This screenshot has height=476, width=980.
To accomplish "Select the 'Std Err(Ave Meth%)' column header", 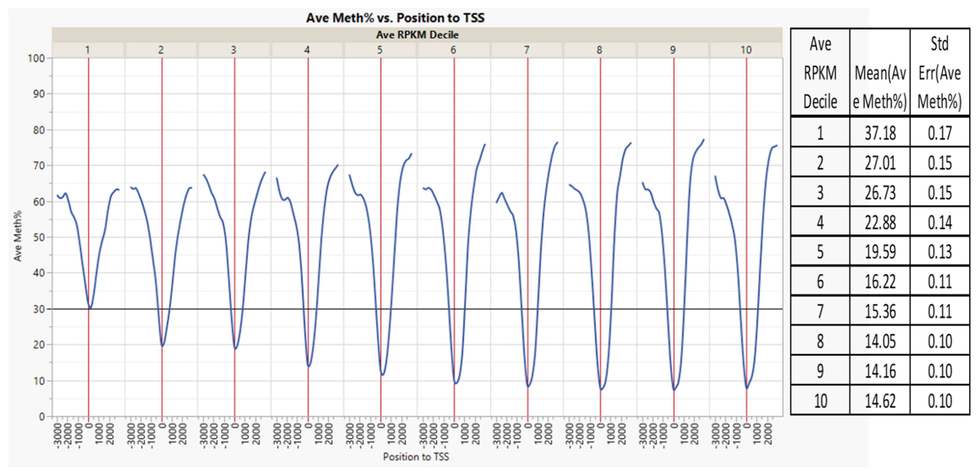I will 939,72.
